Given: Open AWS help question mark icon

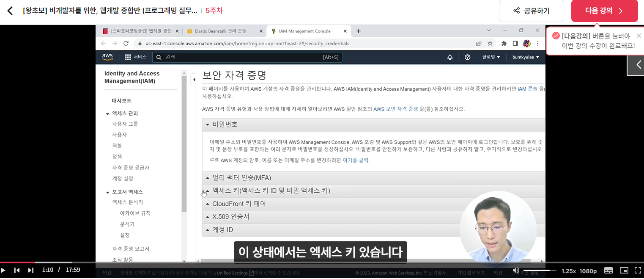Looking at the screenshot, I should click(x=467, y=57).
